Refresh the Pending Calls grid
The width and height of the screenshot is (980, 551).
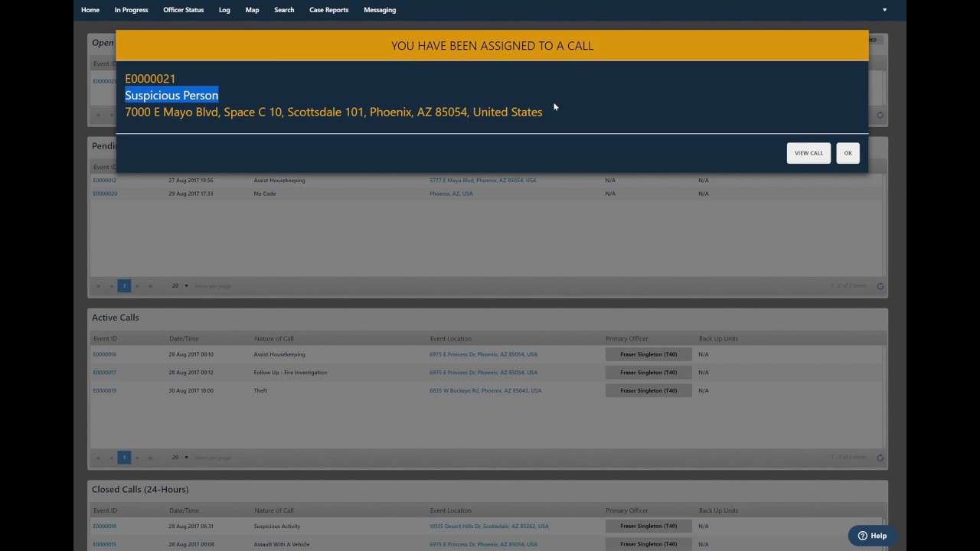pyautogui.click(x=880, y=286)
